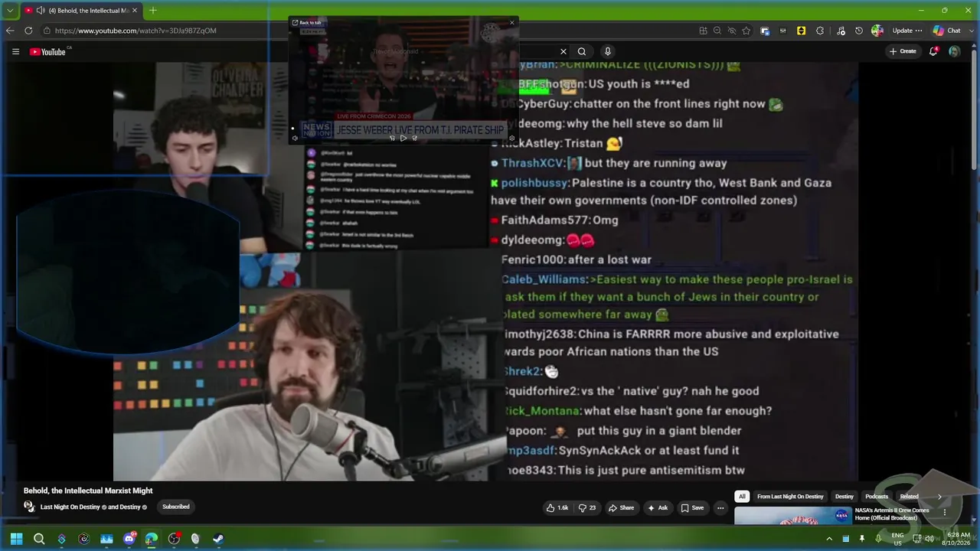The image size is (980, 551).
Task: Click 'Back to tab' in mini player
Action: (x=307, y=22)
